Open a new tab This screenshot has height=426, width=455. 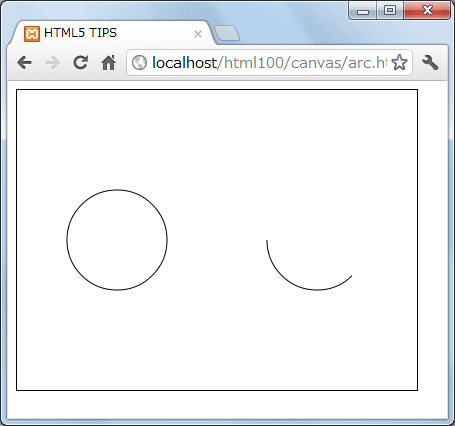click(227, 33)
